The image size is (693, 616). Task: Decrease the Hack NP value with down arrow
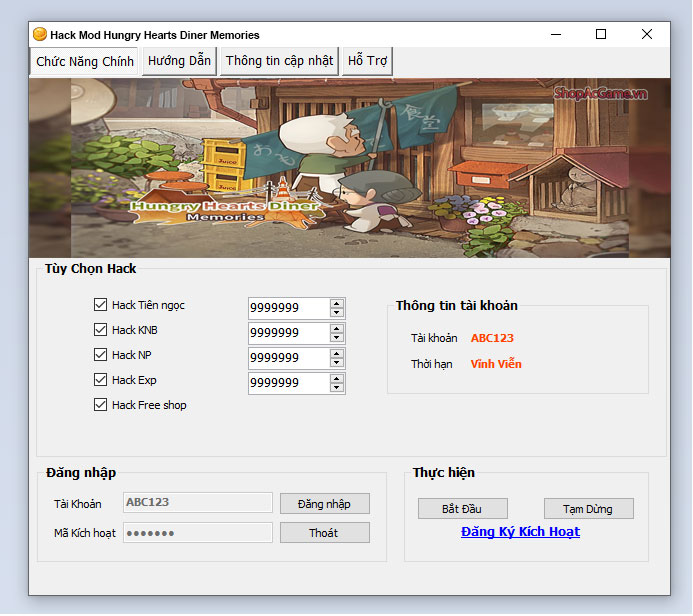[x=337, y=363]
